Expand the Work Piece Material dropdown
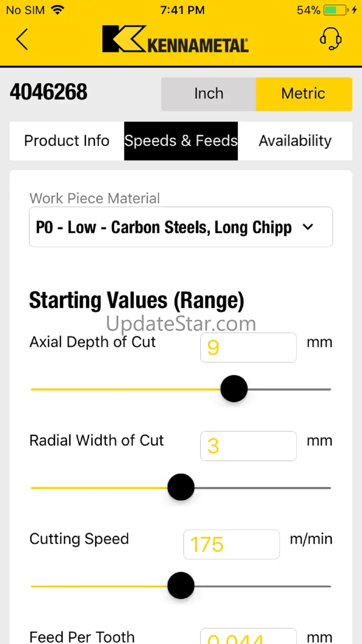This screenshot has width=362, height=644. coord(181,227)
